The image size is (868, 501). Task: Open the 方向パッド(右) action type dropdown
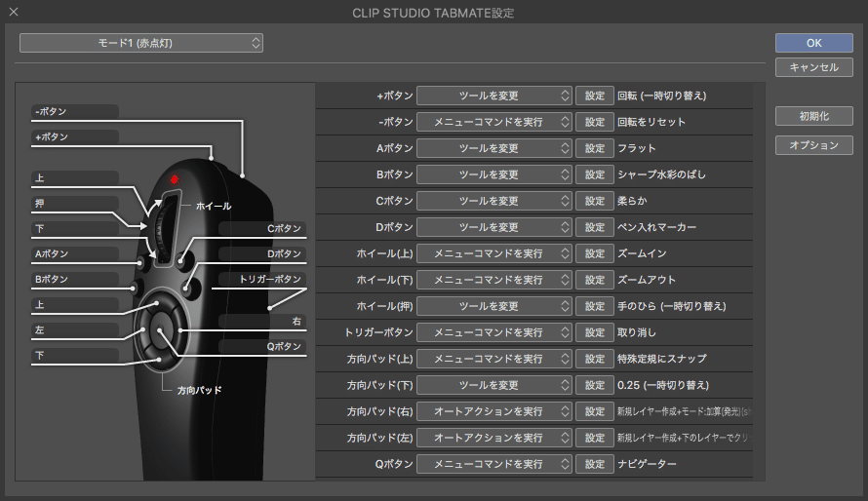[493, 411]
